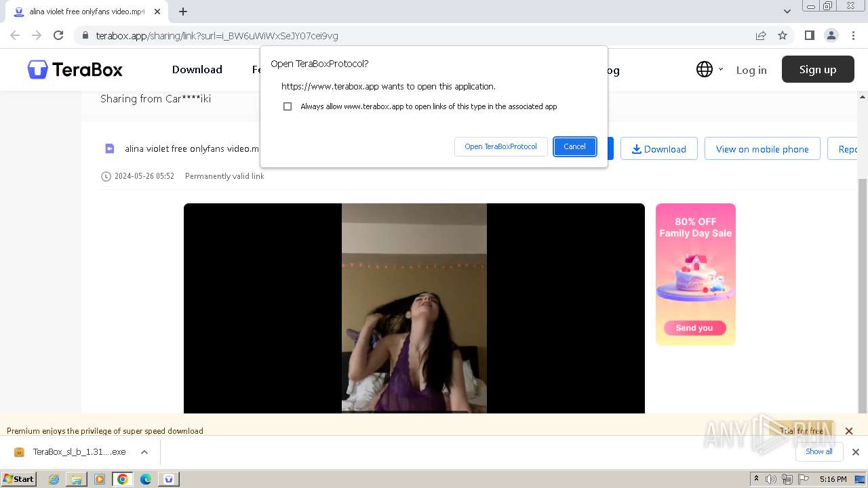Expand options chevron for TeraBox download
The image size is (868, 488).
144,452
